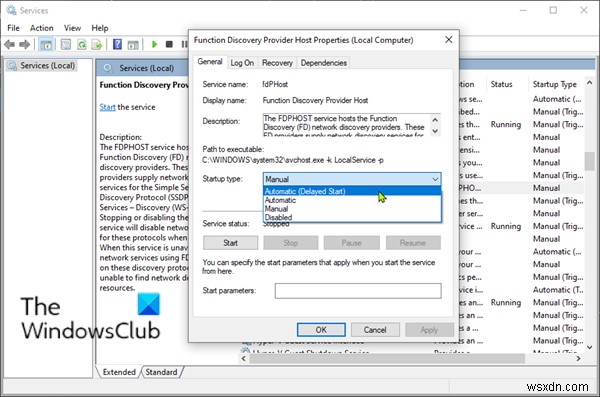Viewport: 600px width, 397px height.
Task: Click horizontal scrollbar right arrow
Action: (578, 358)
